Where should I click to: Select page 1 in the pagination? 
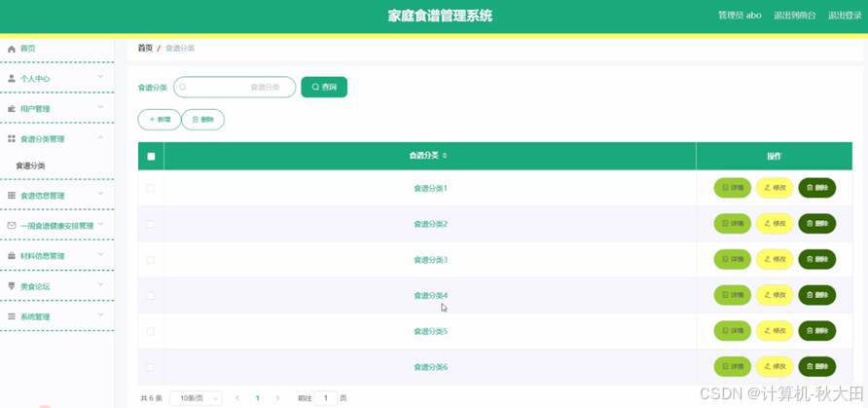tap(258, 398)
